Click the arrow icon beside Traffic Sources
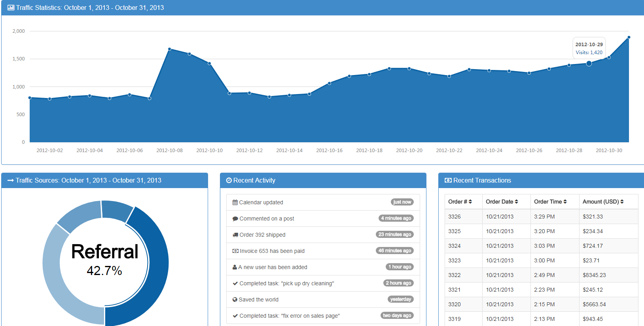This screenshot has height=326, width=644. click(11, 181)
